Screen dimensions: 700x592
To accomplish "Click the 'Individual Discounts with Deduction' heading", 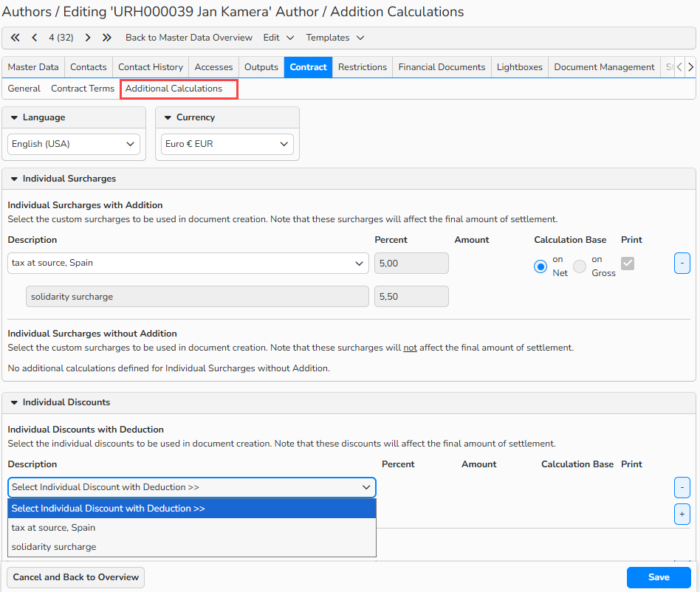I will click(x=86, y=430).
